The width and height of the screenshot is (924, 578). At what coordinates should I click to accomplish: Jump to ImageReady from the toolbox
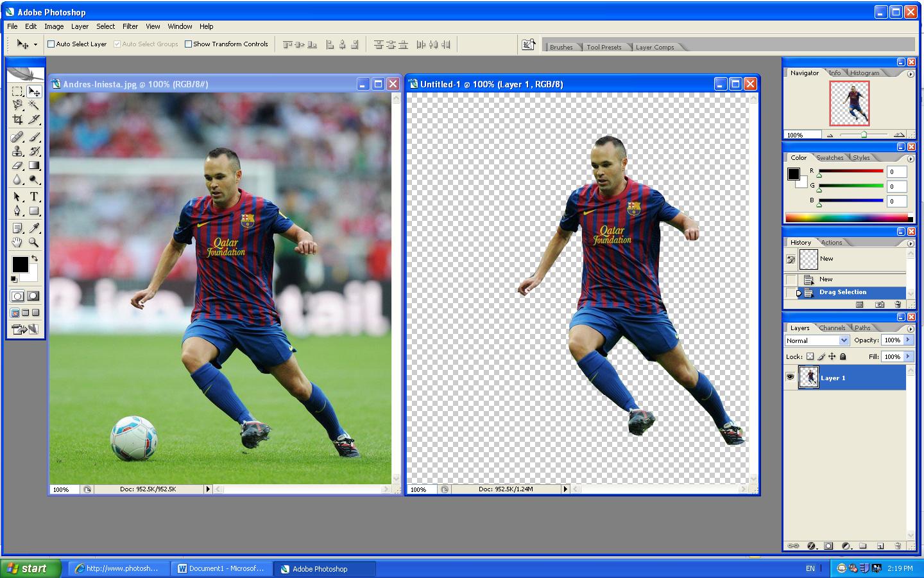click(25, 329)
